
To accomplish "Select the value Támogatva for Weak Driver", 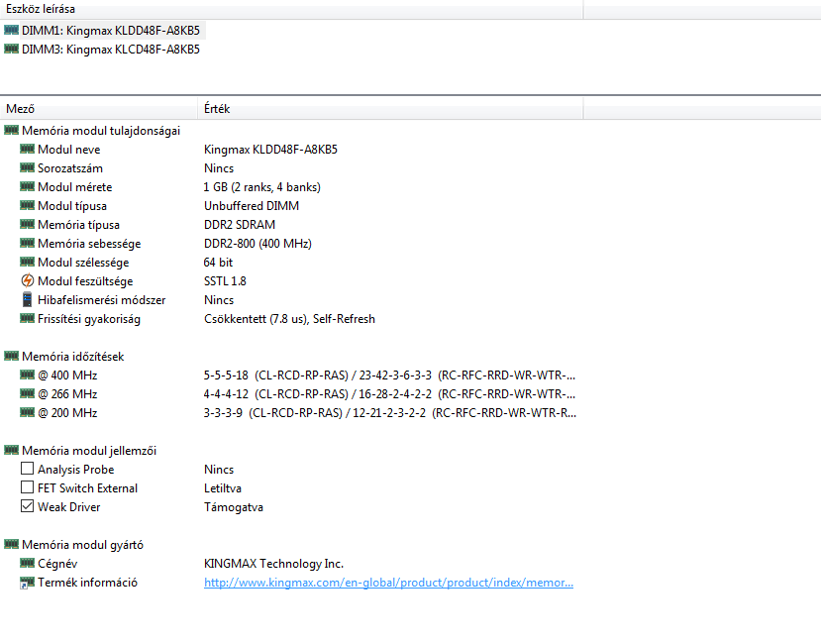I will tap(234, 507).
